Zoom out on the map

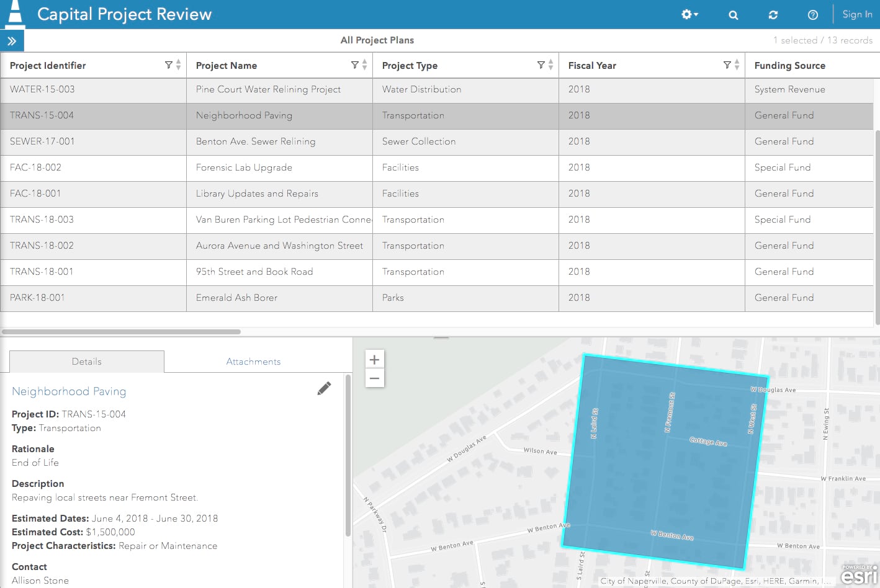click(374, 378)
